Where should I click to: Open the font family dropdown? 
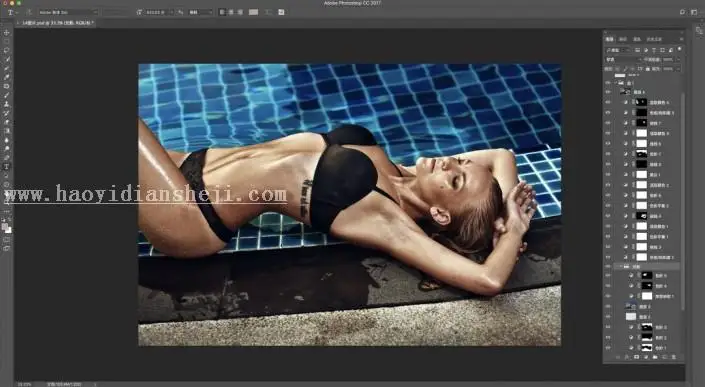68,12
